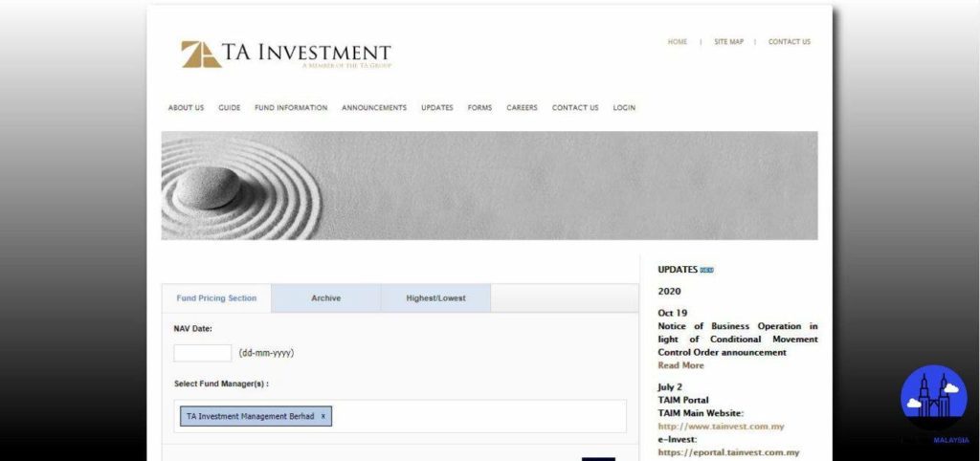The width and height of the screenshot is (980, 461).
Task: Click Notice of Business Operation headline
Action: [738, 340]
